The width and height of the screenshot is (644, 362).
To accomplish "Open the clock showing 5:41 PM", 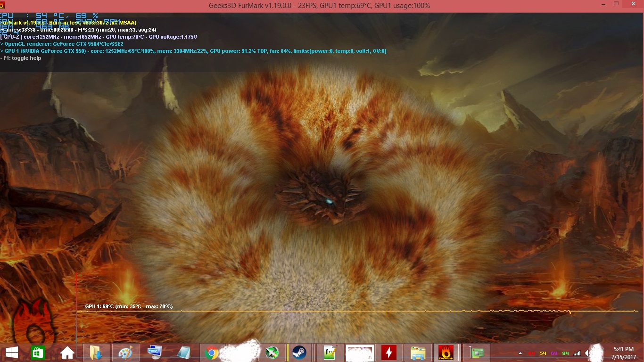I will (624, 353).
